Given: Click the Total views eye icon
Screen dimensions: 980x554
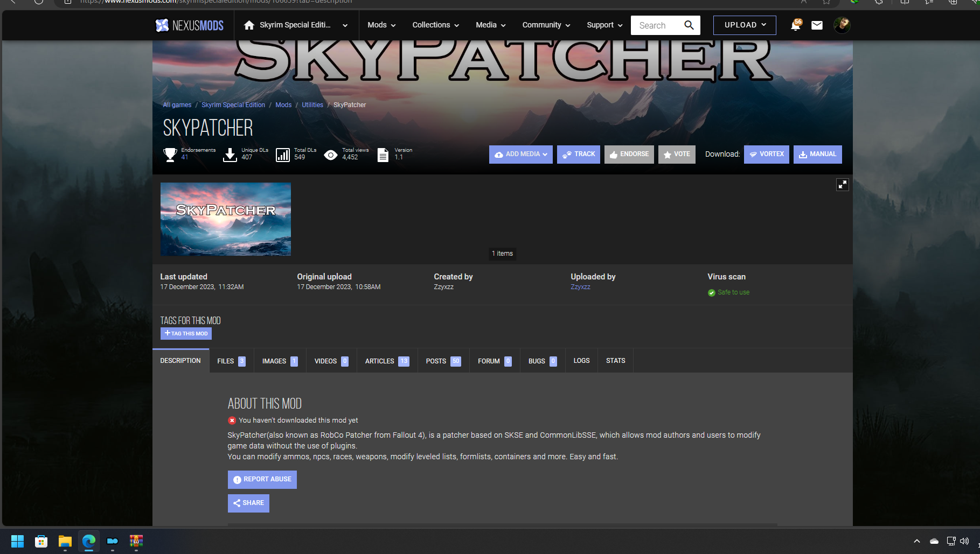Looking at the screenshot, I should coord(331,155).
